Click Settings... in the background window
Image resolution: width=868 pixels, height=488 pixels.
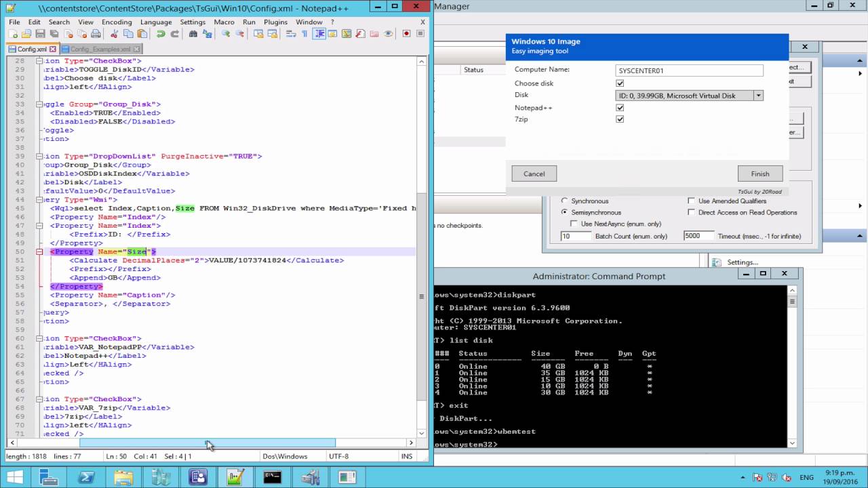743,262
